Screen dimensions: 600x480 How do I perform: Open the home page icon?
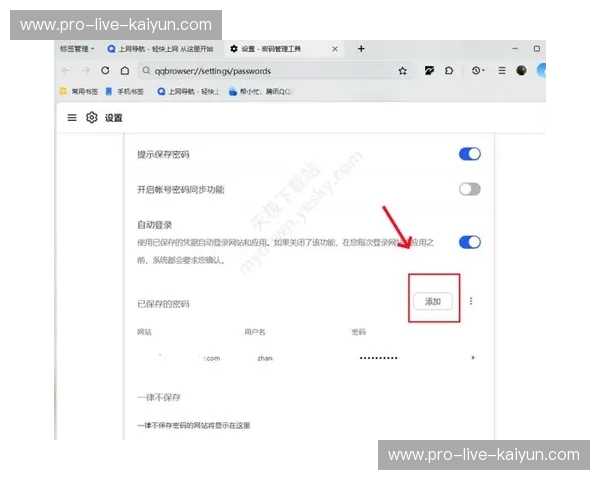[x=125, y=70]
